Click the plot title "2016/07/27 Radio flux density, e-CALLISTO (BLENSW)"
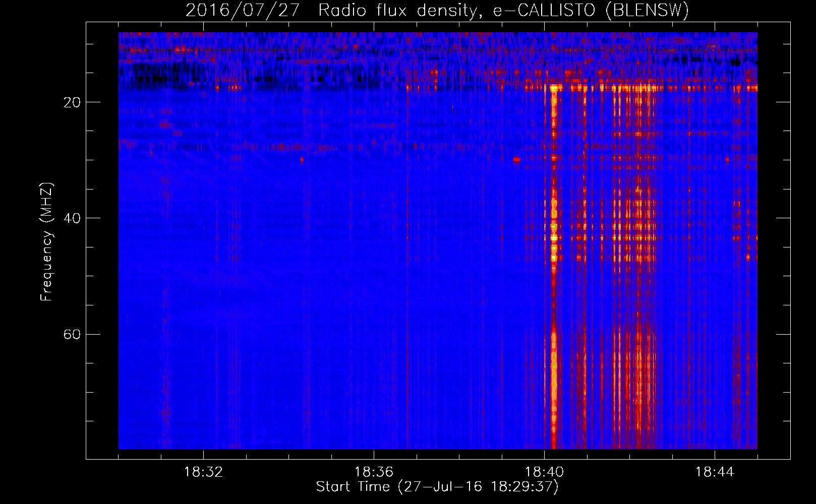Image resolution: width=816 pixels, height=504 pixels. tap(437, 11)
